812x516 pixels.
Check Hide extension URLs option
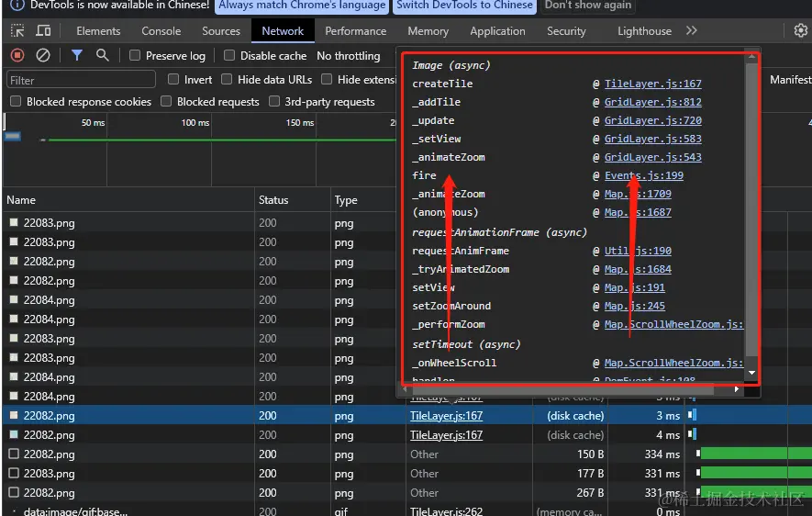click(327, 79)
